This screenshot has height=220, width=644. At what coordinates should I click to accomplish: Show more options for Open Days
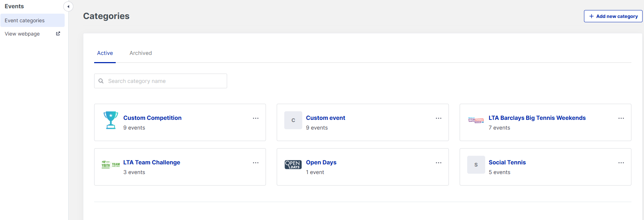pyautogui.click(x=438, y=163)
